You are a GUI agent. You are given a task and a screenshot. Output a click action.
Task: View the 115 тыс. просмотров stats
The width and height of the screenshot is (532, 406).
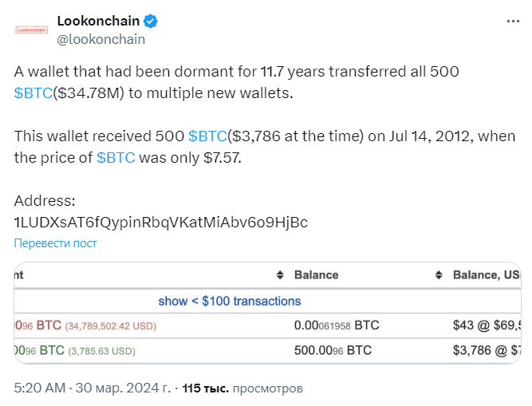242,388
